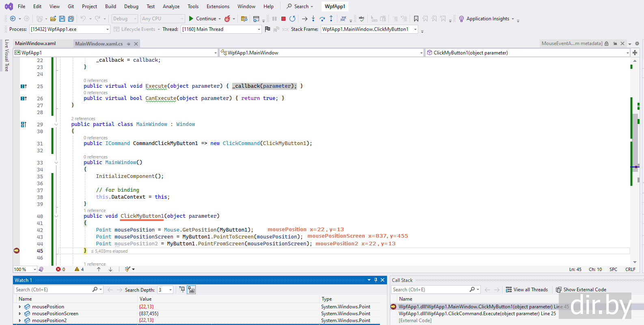Toggle Show External Code in Call Stack

point(581,290)
